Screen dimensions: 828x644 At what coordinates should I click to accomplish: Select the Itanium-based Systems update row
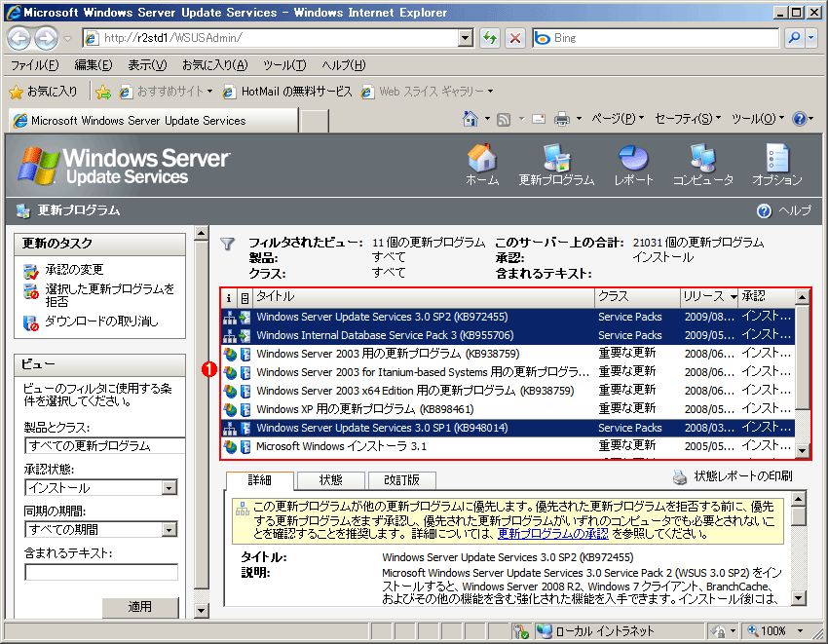pos(508,372)
